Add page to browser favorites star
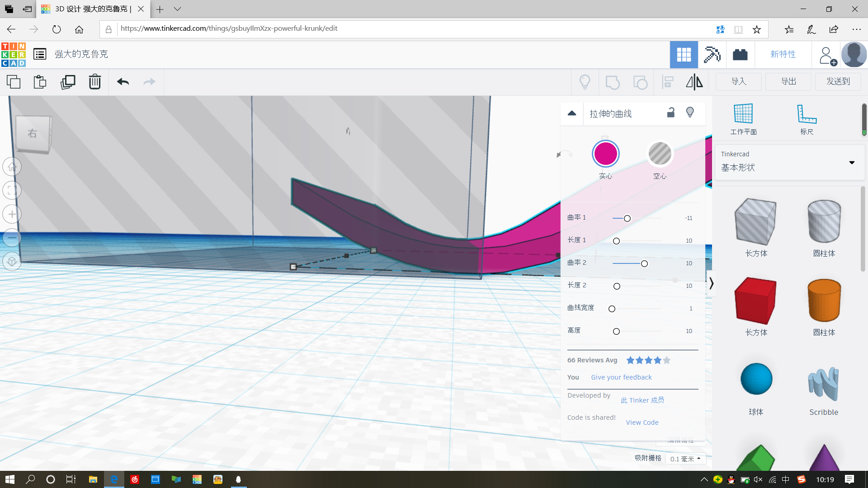Screen dimensions: 868x488 tap(757, 29)
